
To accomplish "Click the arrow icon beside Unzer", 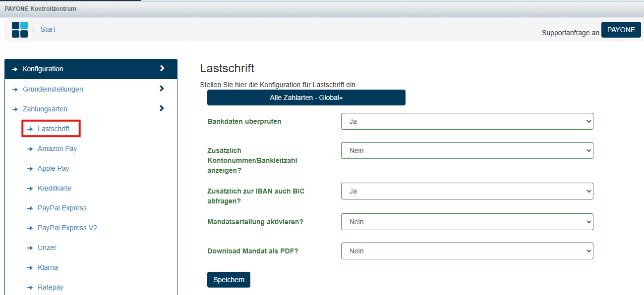I will click(30, 248).
